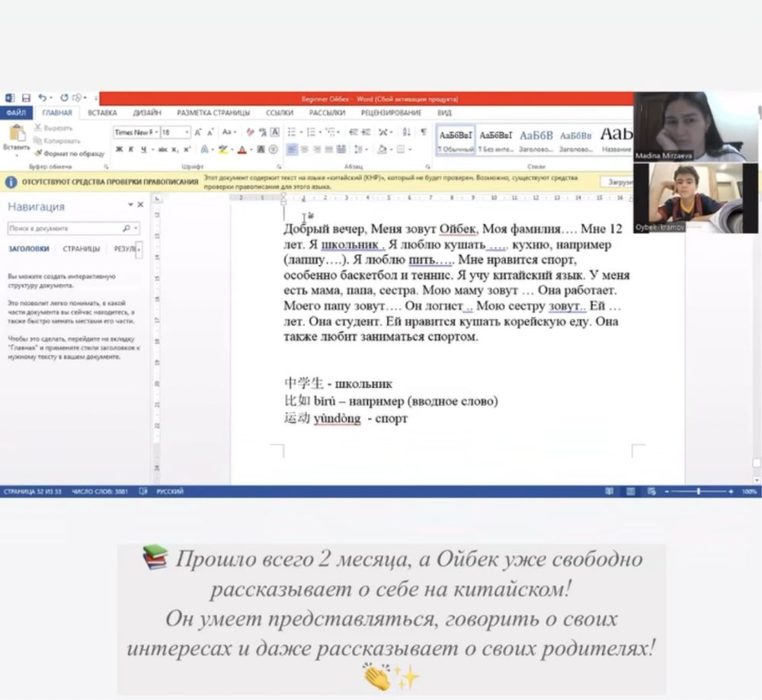This screenshot has height=700, width=762.
Task: Open navigation pane options dropdown arrow
Action: coord(130,205)
